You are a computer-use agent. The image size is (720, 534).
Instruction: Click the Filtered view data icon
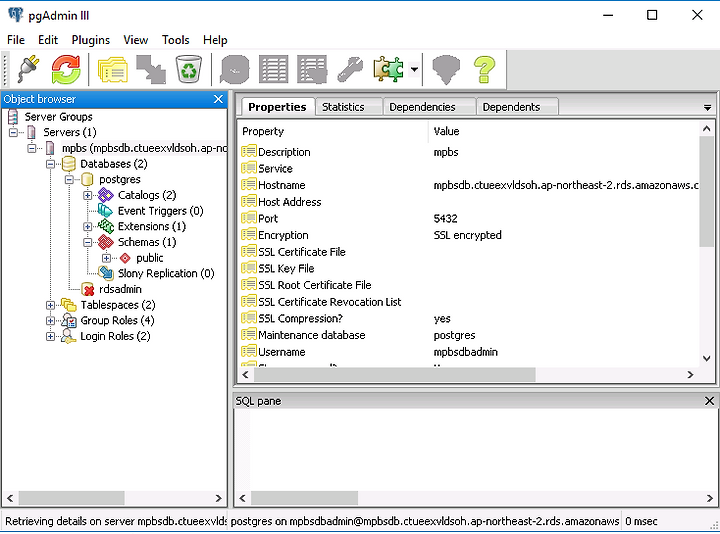click(x=312, y=69)
